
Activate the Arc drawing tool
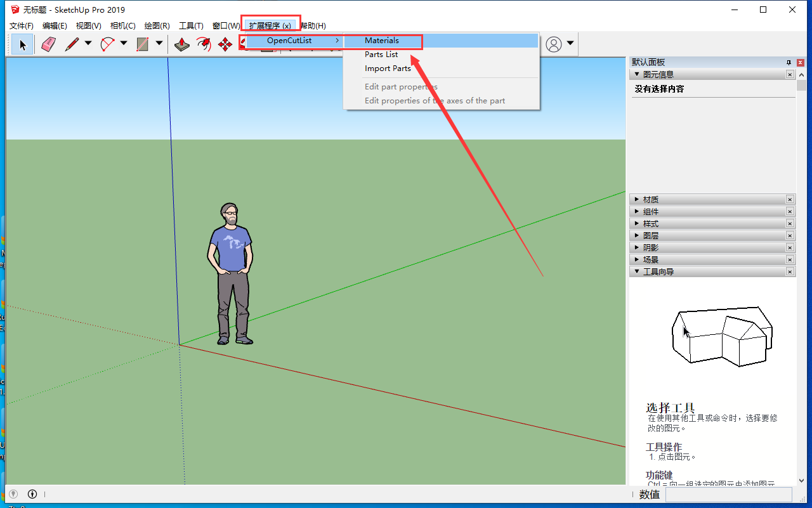pyautogui.click(x=107, y=44)
